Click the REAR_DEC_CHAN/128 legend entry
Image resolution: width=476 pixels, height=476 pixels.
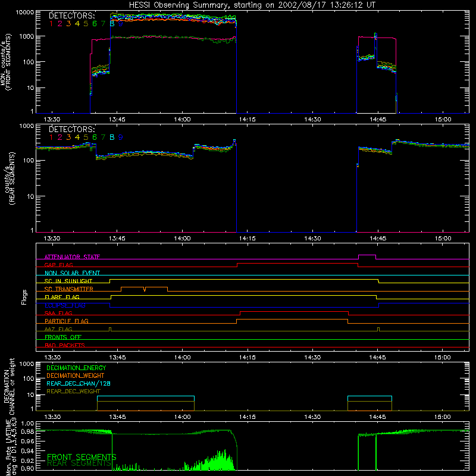point(79,383)
